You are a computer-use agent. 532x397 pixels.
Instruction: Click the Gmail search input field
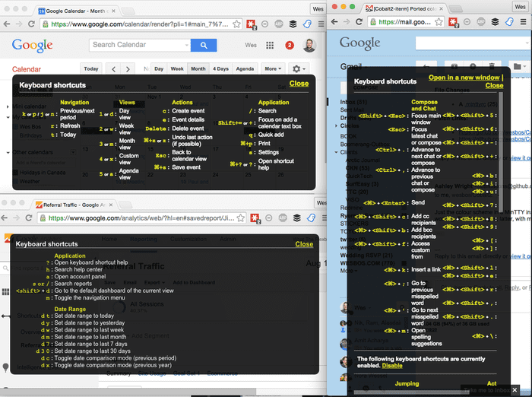coord(473,43)
